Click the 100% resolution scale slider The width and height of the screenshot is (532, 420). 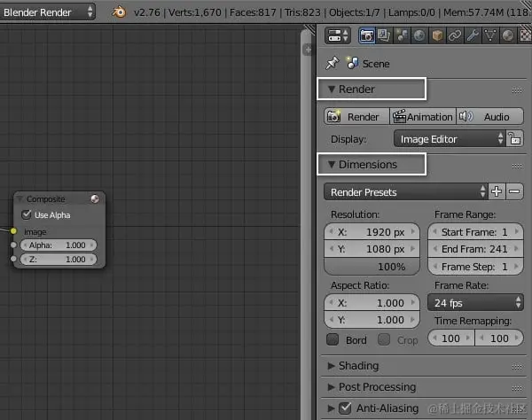point(372,267)
